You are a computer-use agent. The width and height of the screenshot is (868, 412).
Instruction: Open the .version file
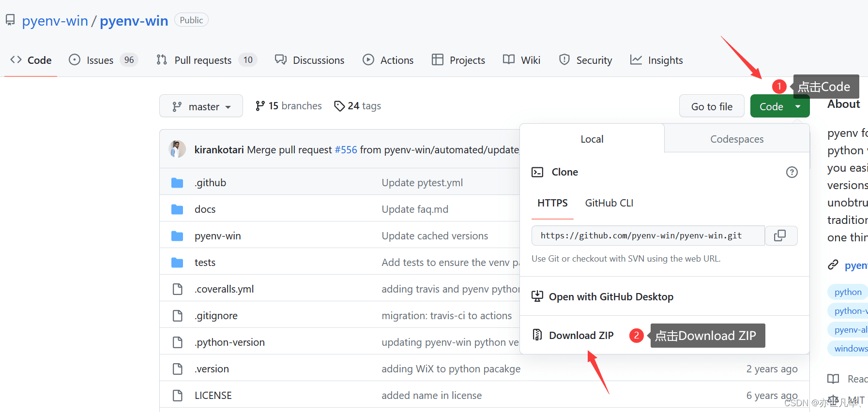pyautogui.click(x=212, y=369)
